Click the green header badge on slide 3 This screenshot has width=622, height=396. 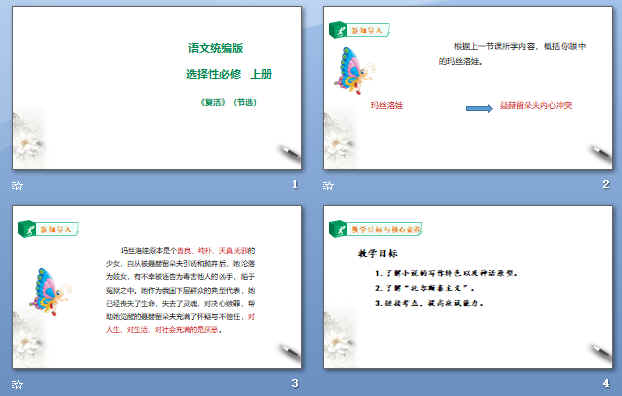pyautogui.click(x=48, y=229)
